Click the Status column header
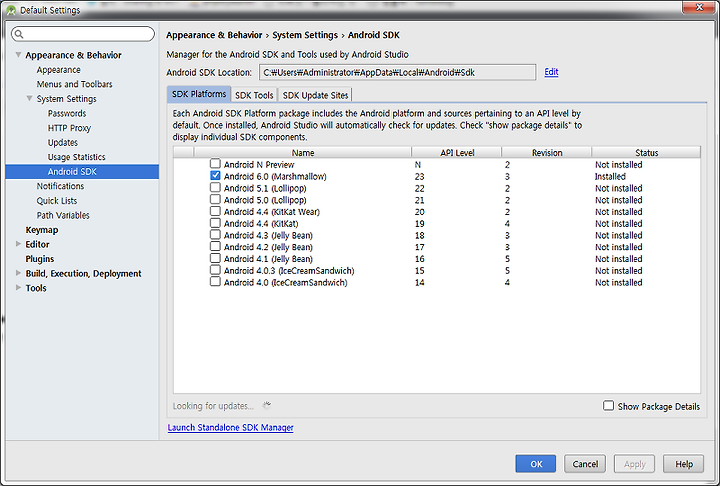The width and height of the screenshot is (720, 486). click(x=647, y=153)
